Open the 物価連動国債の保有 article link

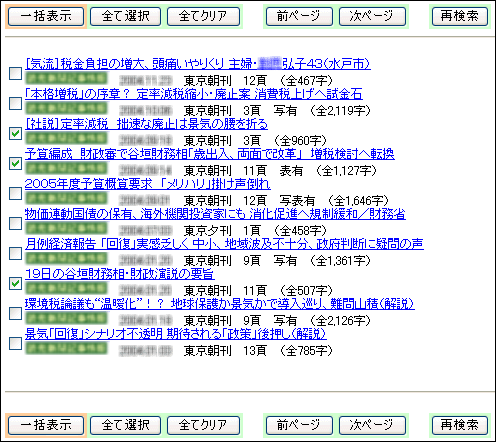tap(215, 214)
